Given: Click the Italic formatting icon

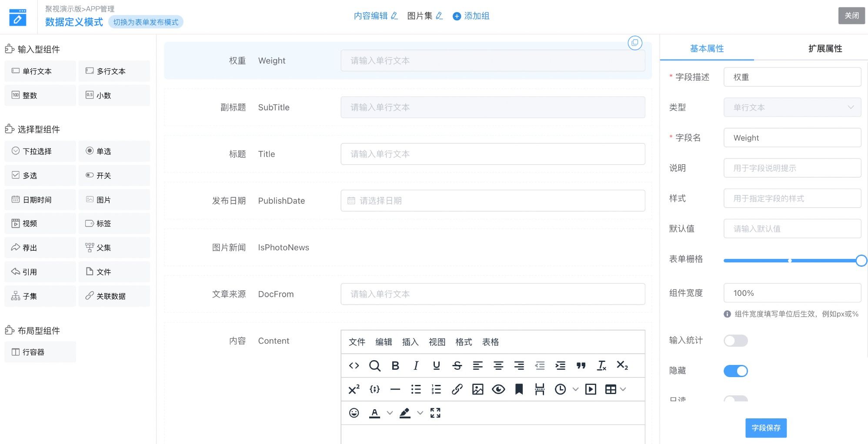Looking at the screenshot, I should pos(416,366).
